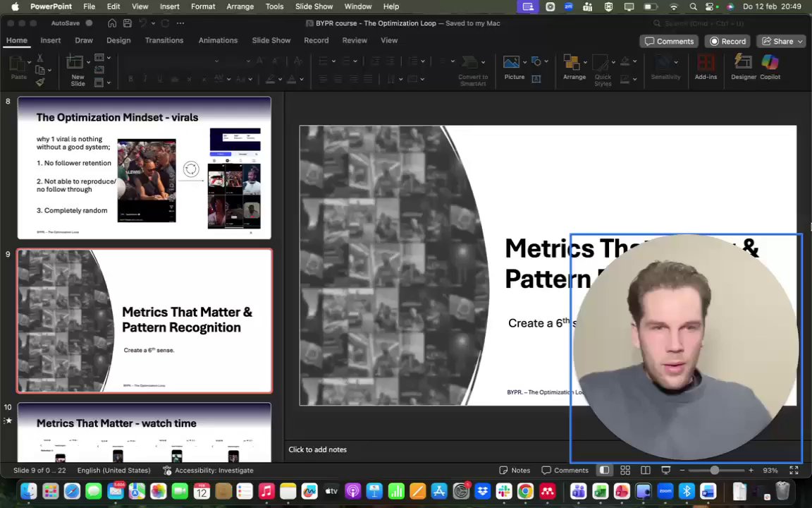Open the Arrange menu in macOS menu bar
Image resolution: width=812 pixels, height=508 pixels.
click(x=240, y=7)
